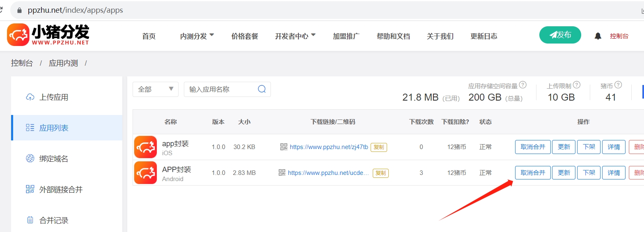Click the search magnifier icon
The height and width of the screenshot is (232, 644).
[261, 89]
